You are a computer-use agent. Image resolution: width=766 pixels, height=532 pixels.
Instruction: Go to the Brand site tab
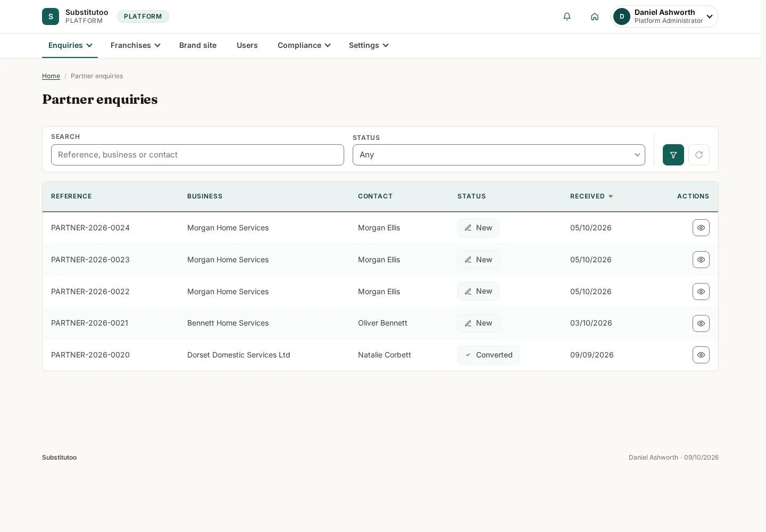(x=198, y=46)
